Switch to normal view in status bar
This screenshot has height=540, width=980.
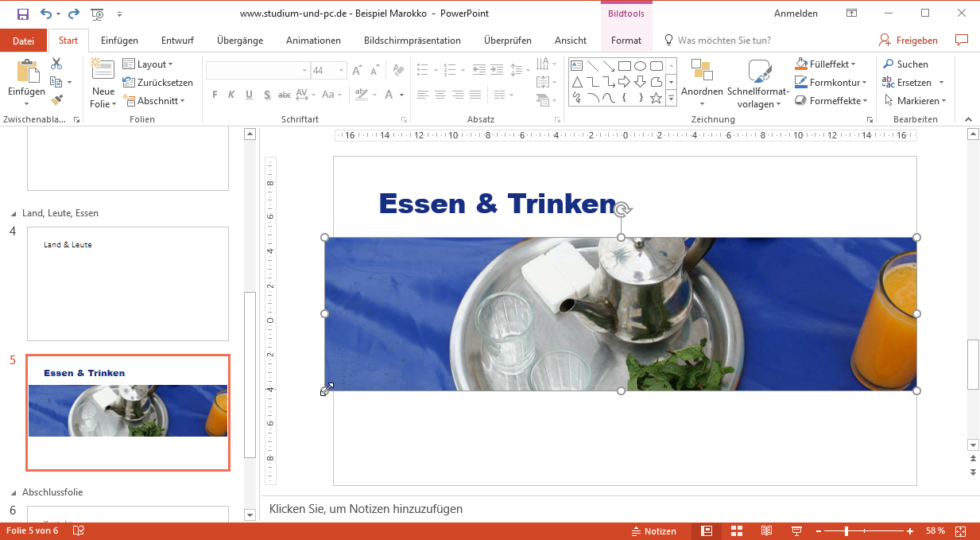(707, 530)
